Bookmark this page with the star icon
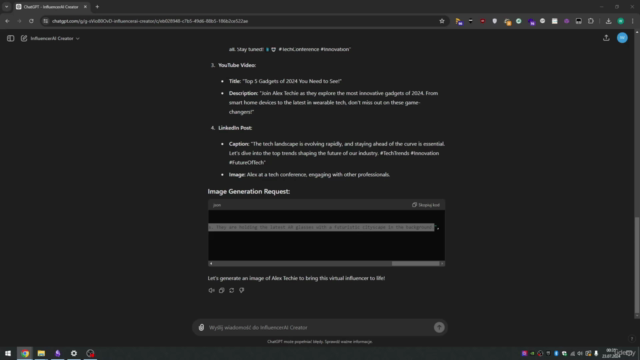This screenshot has height=360, width=640. coord(442,21)
